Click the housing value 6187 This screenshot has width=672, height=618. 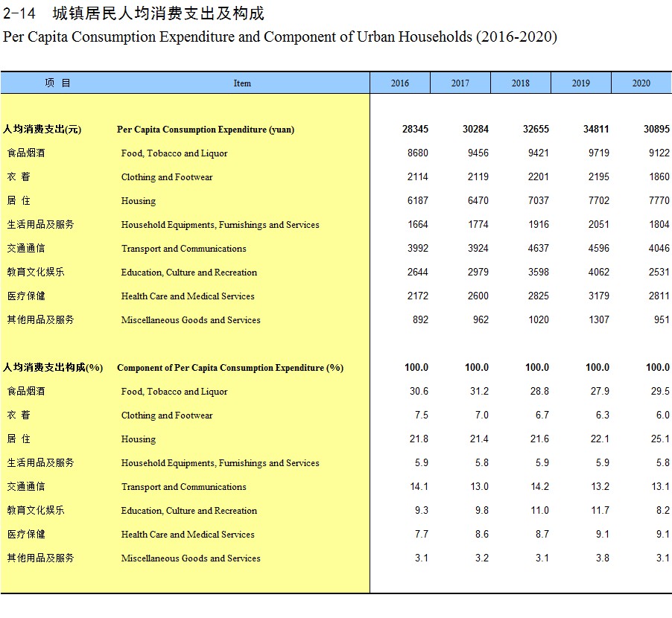[418, 200]
